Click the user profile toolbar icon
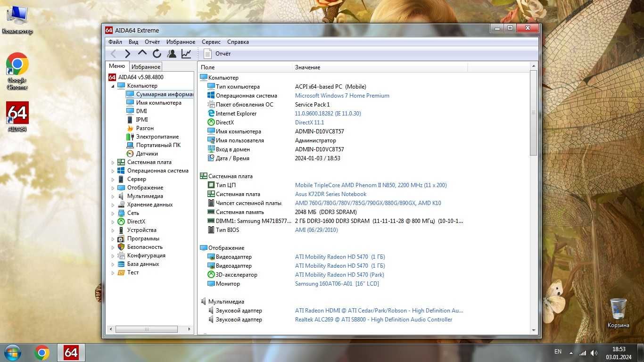The width and height of the screenshot is (644, 362). (x=172, y=54)
